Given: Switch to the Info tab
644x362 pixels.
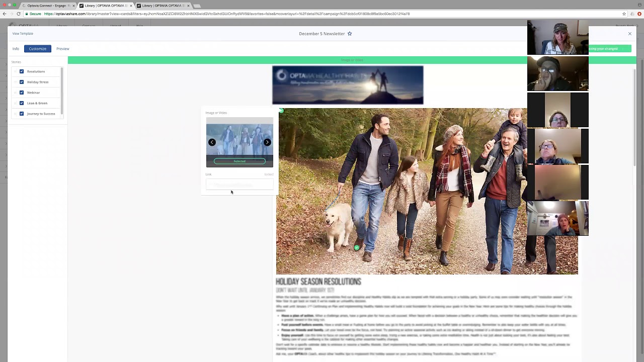Looking at the screenshot, I should [x=16, y=49].
